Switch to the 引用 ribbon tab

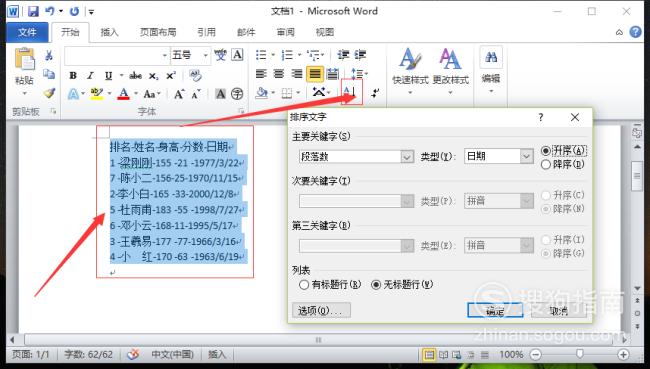[x=206, y=32]
